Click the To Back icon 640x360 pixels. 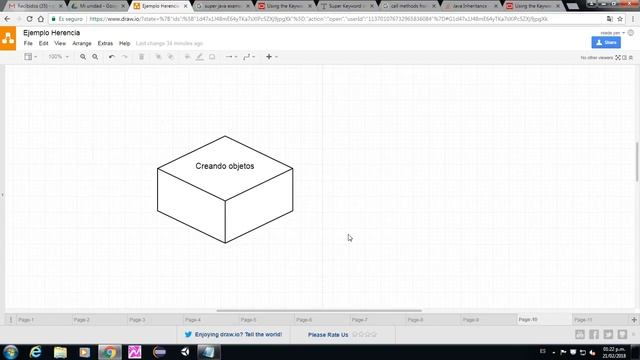click(171, 57)
